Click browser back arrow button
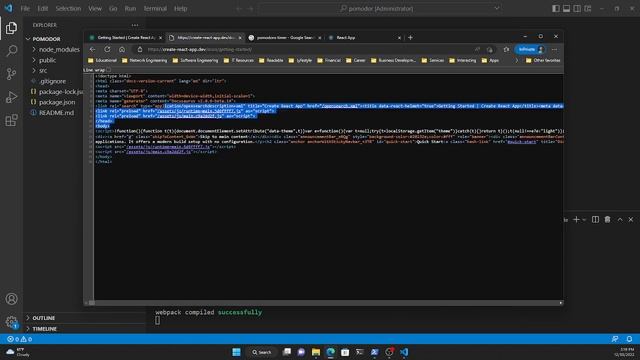Viewport: 640px width, 360px height. (x=93, y=49)
